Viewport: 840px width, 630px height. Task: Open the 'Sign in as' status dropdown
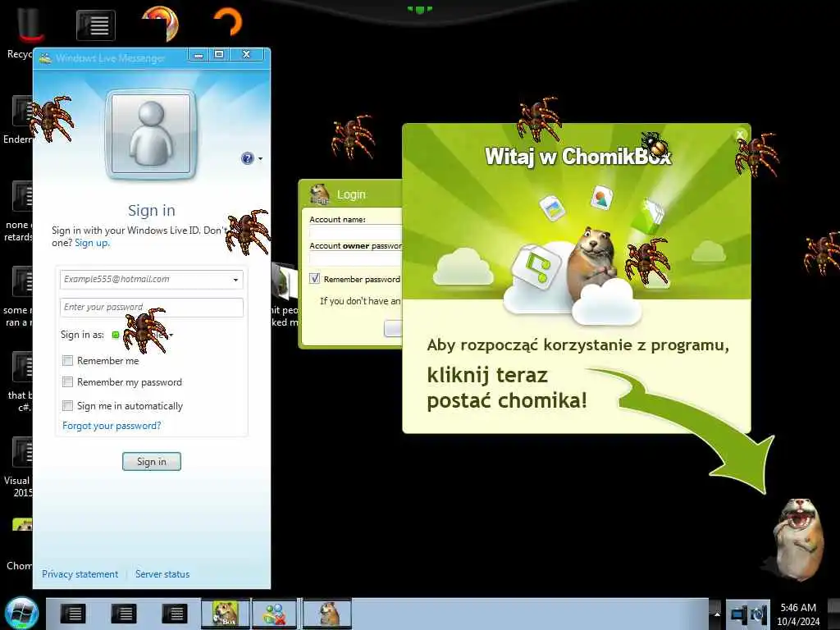(171, 335)
